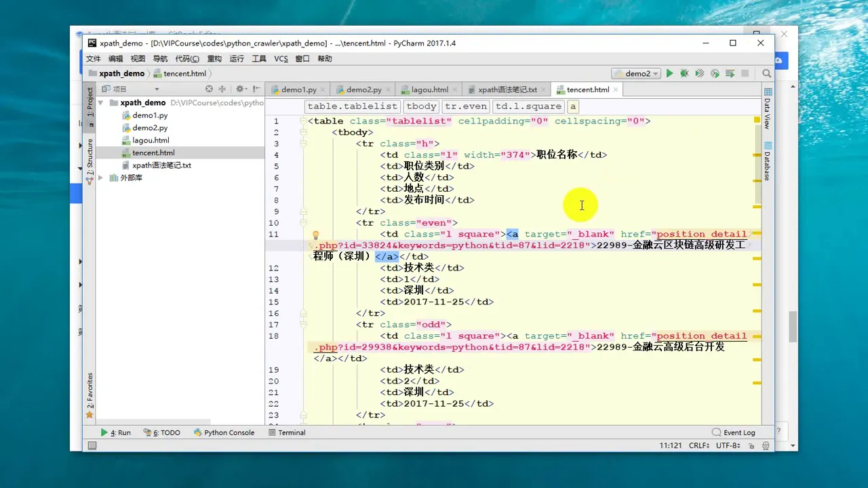Click the UTF-8 encoding selector
868x488 pixels.
[728, 445]
